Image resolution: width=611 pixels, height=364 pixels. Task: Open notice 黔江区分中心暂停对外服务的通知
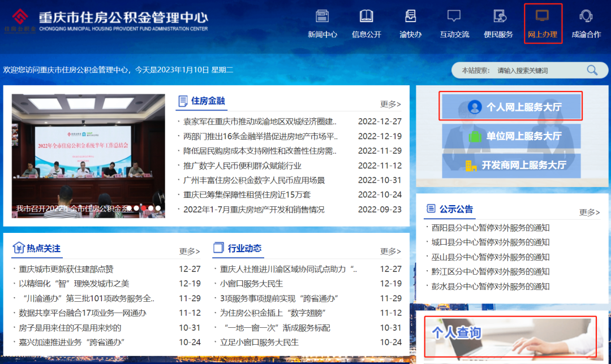(x=490, y=271)
